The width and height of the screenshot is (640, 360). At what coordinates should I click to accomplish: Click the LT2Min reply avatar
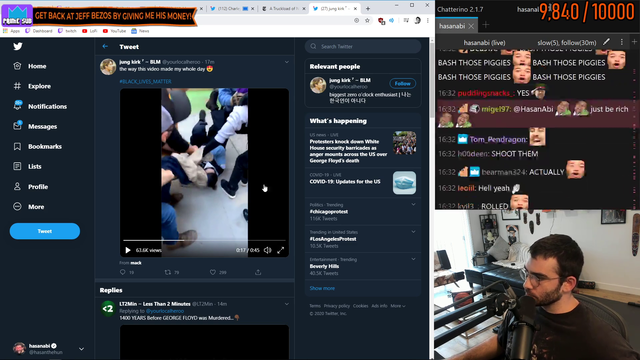pyautogui.click(x=108, y=309)
